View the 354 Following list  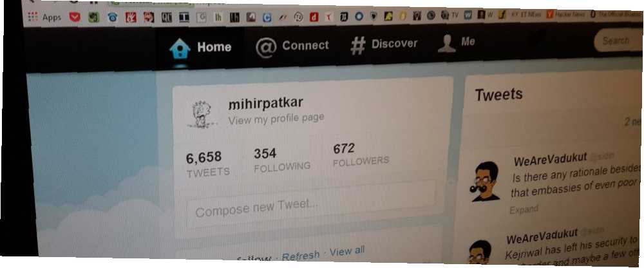(282, 160)
